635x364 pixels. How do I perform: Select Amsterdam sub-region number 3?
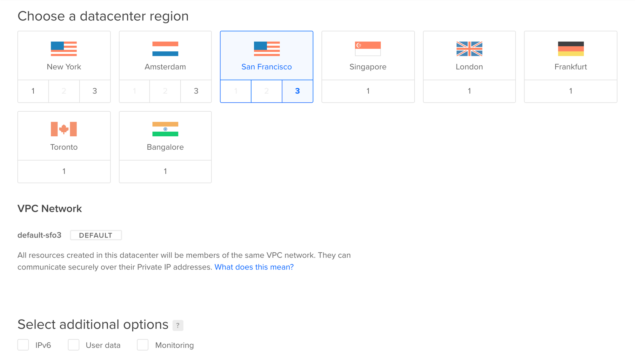click(x=195, y=91)
